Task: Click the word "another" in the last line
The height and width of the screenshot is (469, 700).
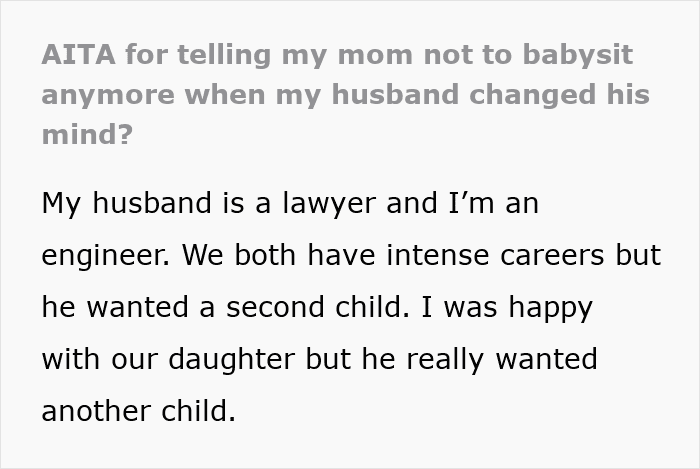Action: [x=94, y=411]
